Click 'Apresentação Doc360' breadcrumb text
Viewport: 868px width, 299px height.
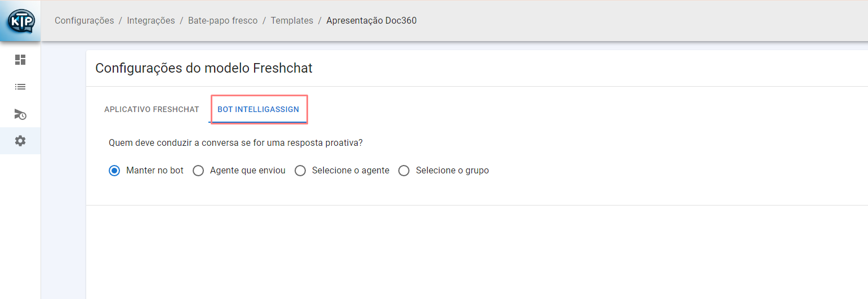(372, 21)
